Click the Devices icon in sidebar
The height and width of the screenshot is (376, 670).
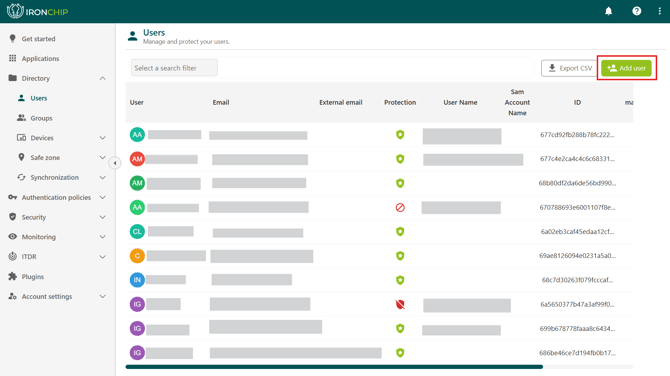21,138
